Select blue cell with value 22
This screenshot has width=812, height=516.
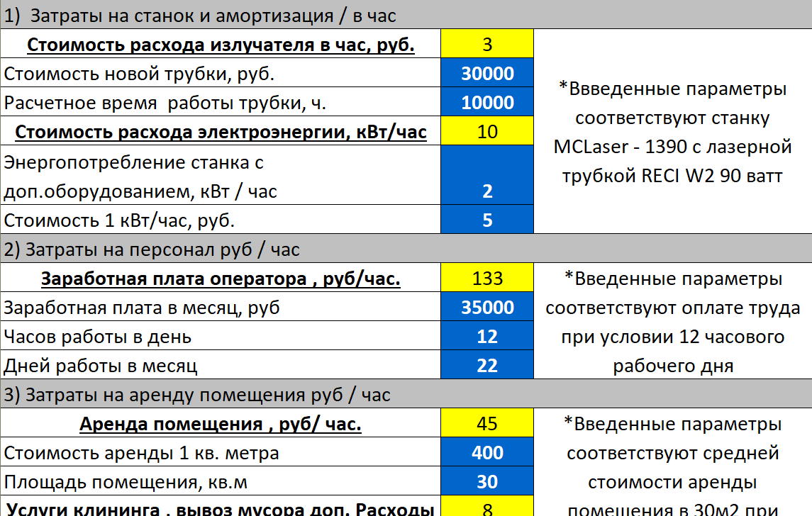pos(486,364)
